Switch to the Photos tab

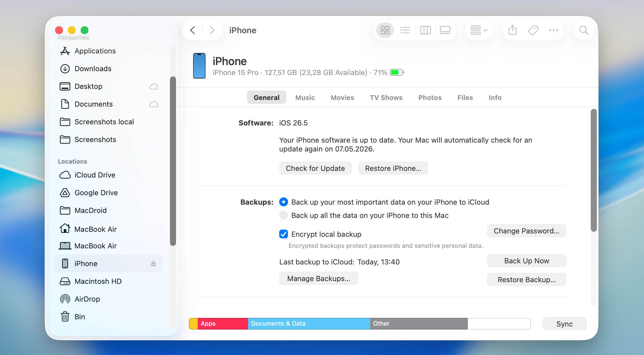point(430,97)
